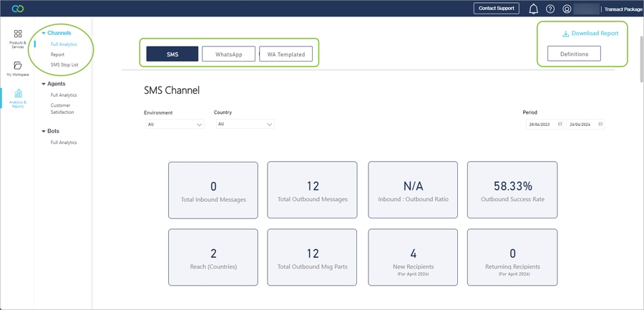
Task: Open the user profile icon
Action: click(x=567, y=9)
